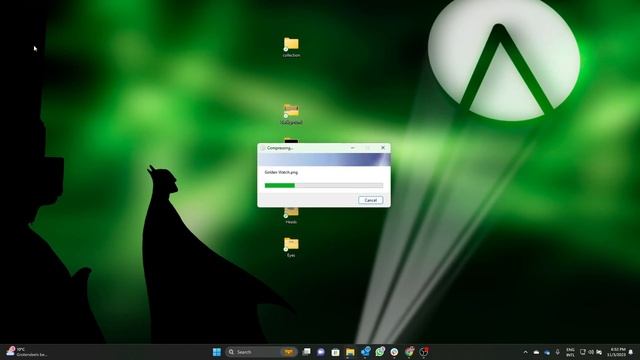Open the last pinned taskbar app with red badge
The width and height of the screenshot is (640, 360).
coord(424,351)
